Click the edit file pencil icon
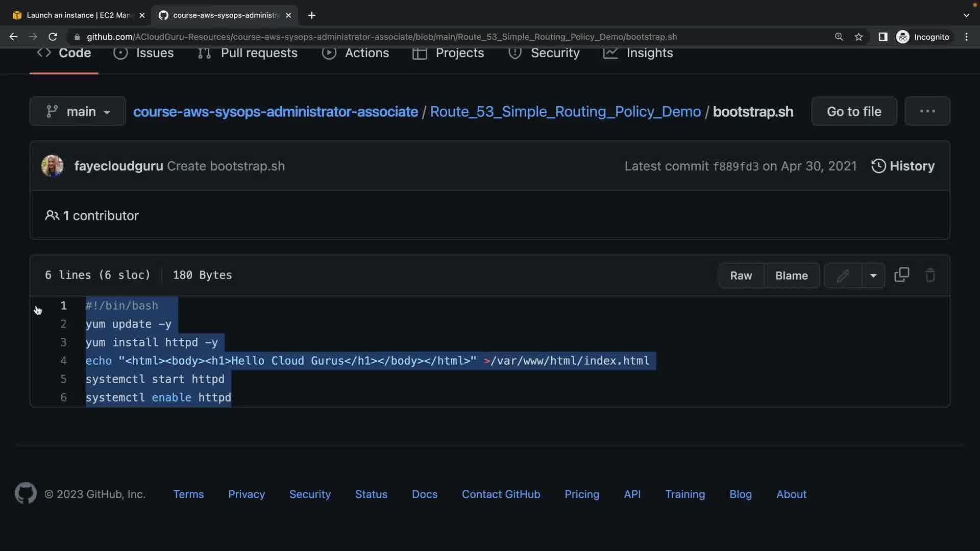Screen dimensions: 980x551 [843, 275]
